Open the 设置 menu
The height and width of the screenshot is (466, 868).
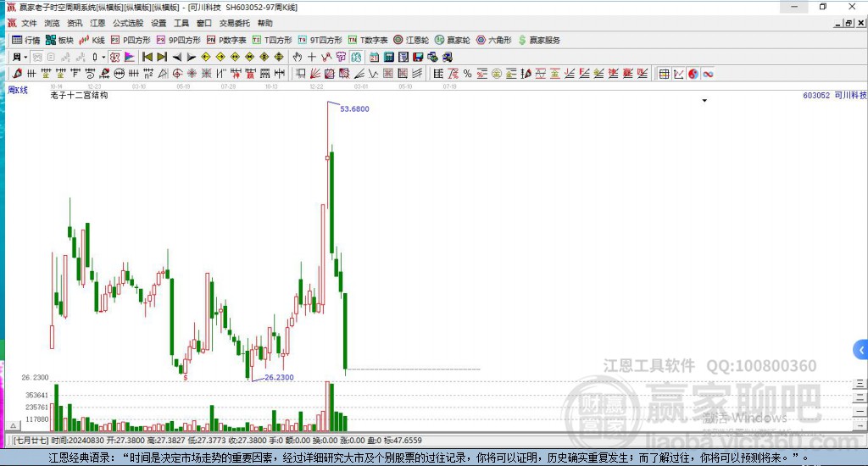(159, 23)
